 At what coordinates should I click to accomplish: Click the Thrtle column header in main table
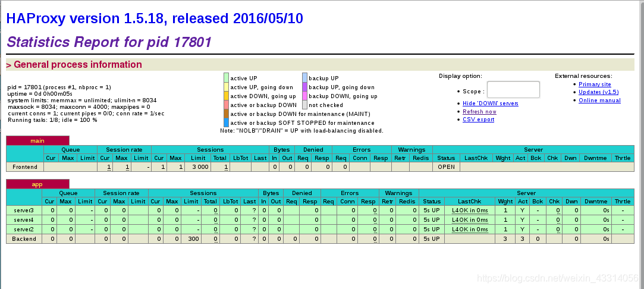click(x=623, y=158)
